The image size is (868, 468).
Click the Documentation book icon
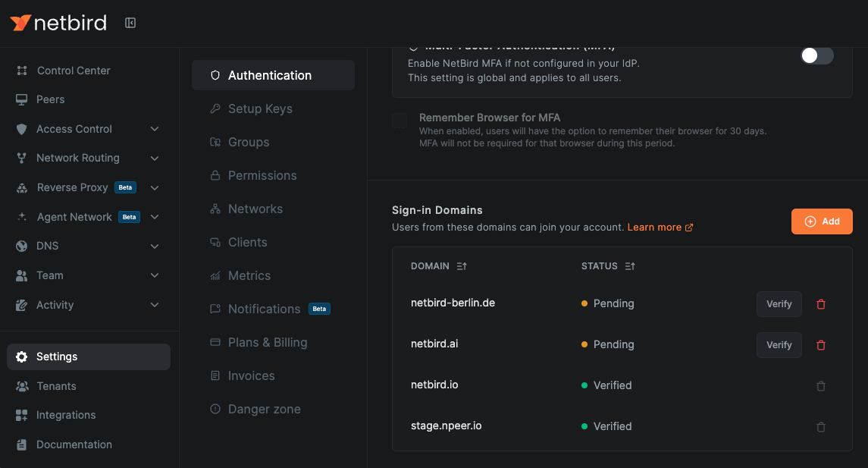click(21, 444)
